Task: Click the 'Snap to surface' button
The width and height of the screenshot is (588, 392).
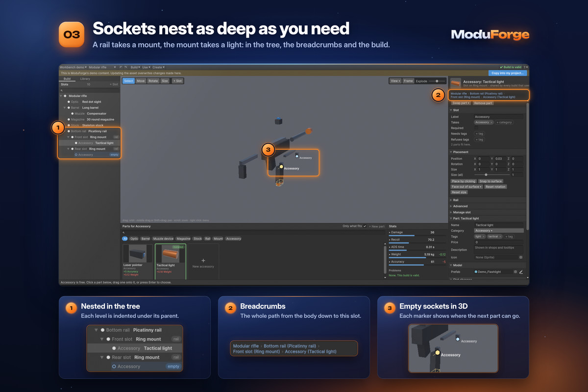Action: pos(490,181)
